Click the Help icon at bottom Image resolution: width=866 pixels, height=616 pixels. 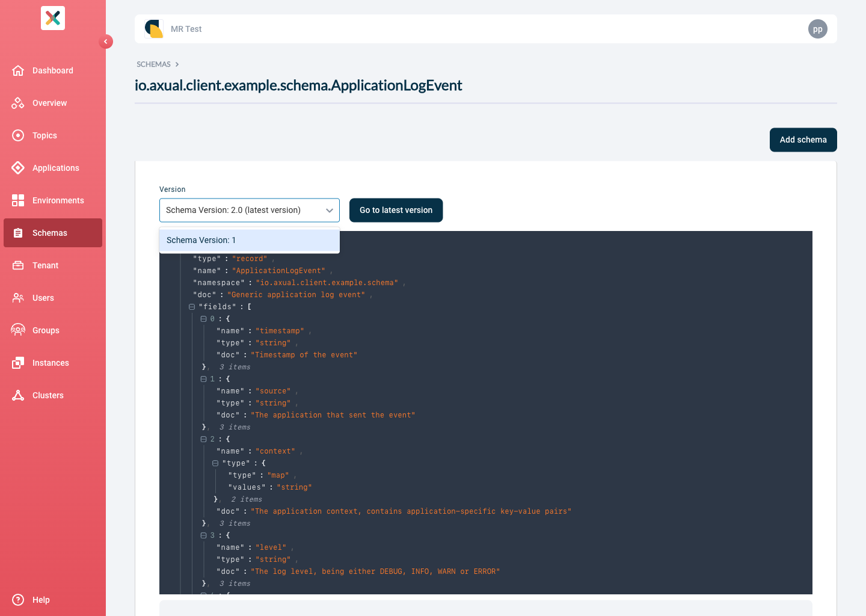coord(19,600)
